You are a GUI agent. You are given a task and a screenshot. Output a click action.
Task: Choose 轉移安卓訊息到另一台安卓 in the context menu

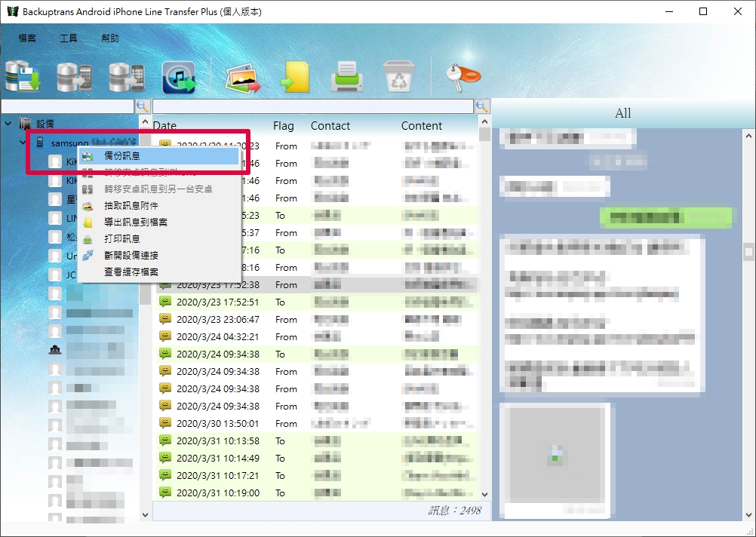tap(158, 189)
